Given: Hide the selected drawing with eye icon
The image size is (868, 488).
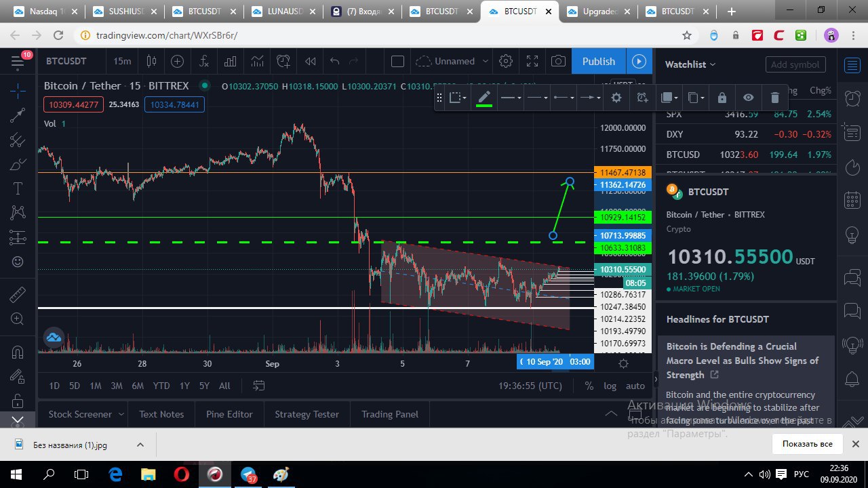Looking at the screenshot, I should (748, 98).
